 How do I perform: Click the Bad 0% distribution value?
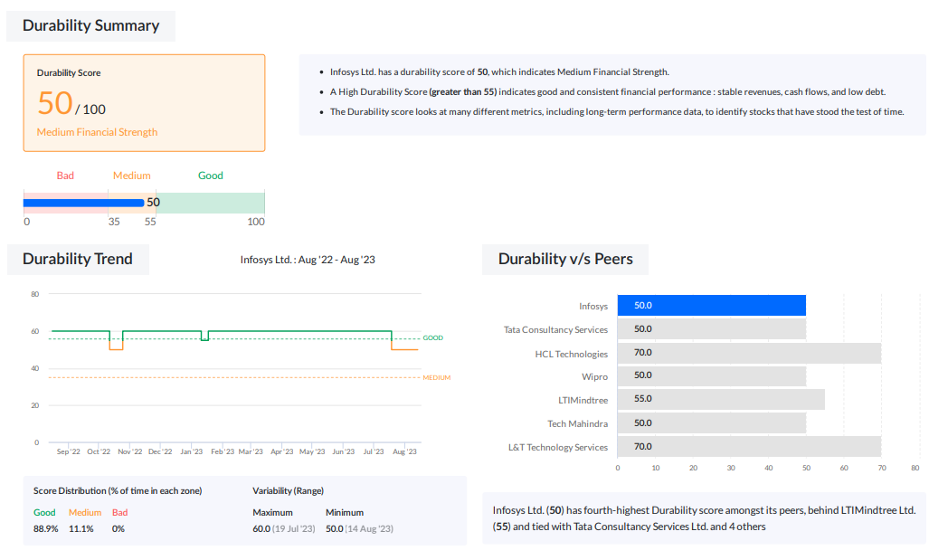click(x=118, y=528)
